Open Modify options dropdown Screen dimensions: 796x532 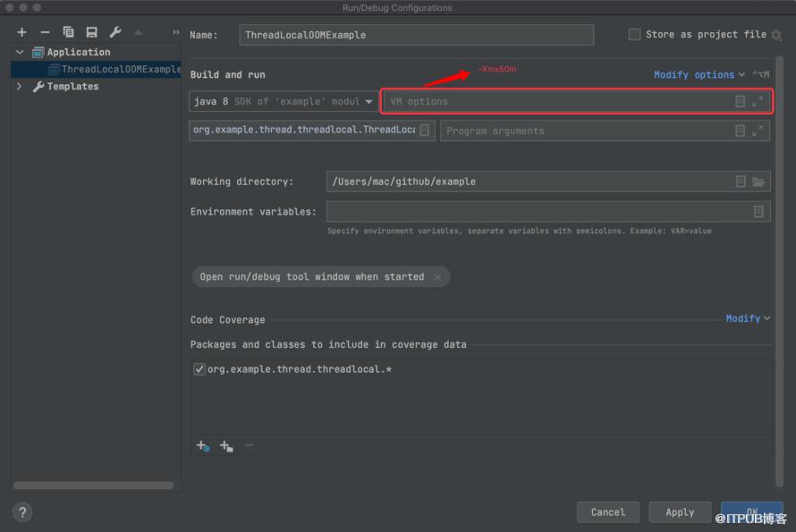[699, 74]
